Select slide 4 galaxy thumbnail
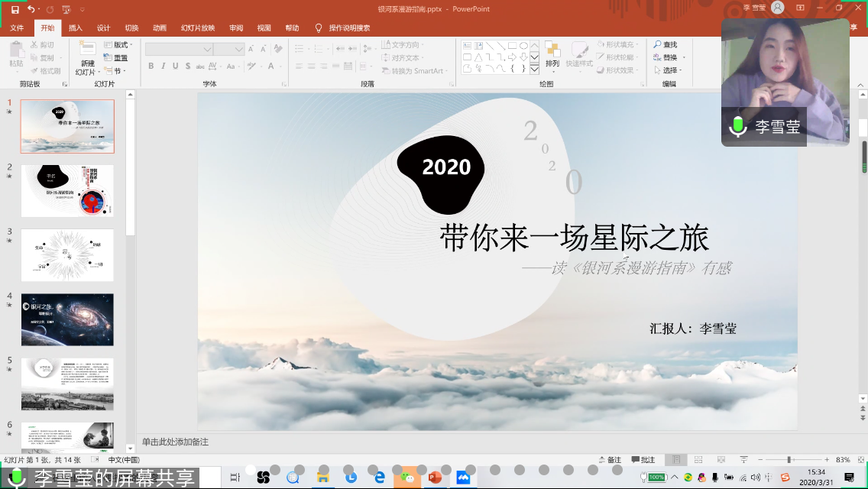 pyautogui.click(x=67, y=319)
